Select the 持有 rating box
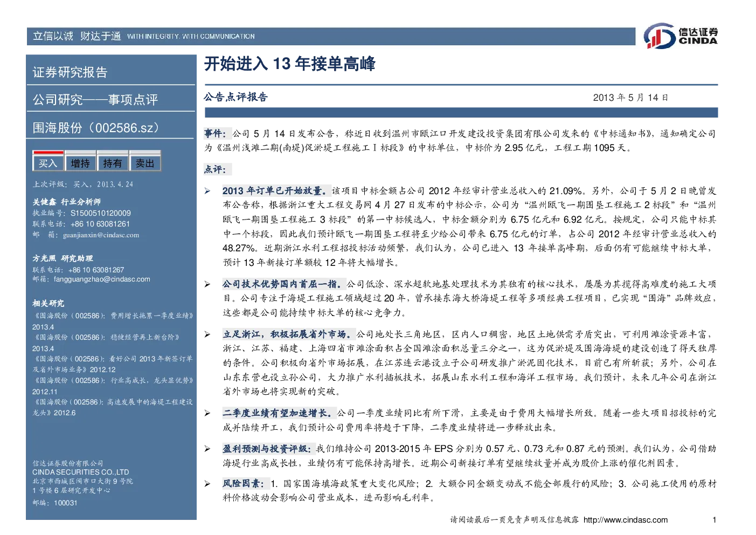The height and width of the screenshot is (535, 756). (113, 163)
